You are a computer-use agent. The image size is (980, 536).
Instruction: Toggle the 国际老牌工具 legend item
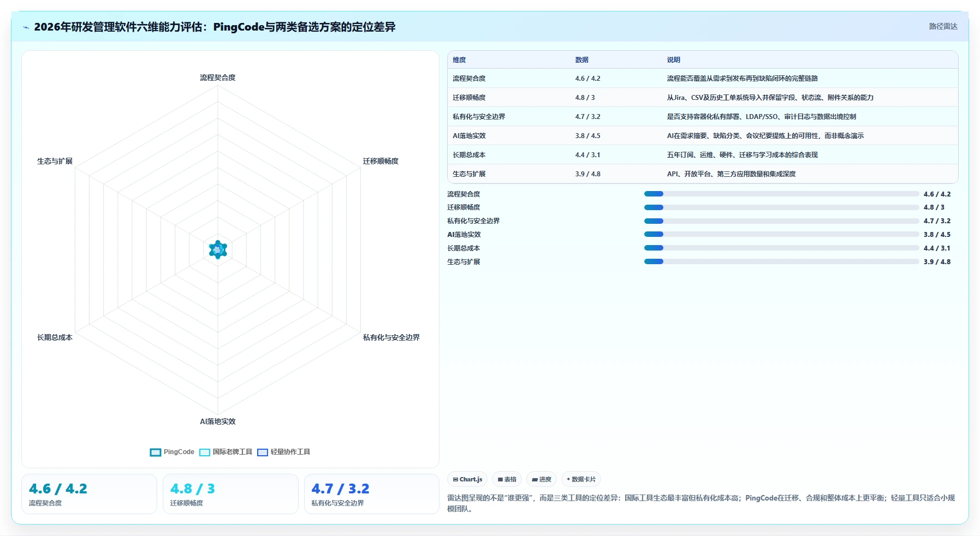coord(225,452)
